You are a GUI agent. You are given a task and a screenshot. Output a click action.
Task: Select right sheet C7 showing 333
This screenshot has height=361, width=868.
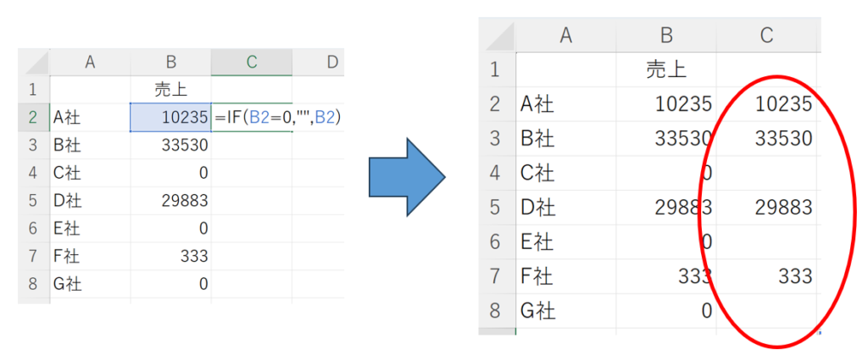point(766,275)
